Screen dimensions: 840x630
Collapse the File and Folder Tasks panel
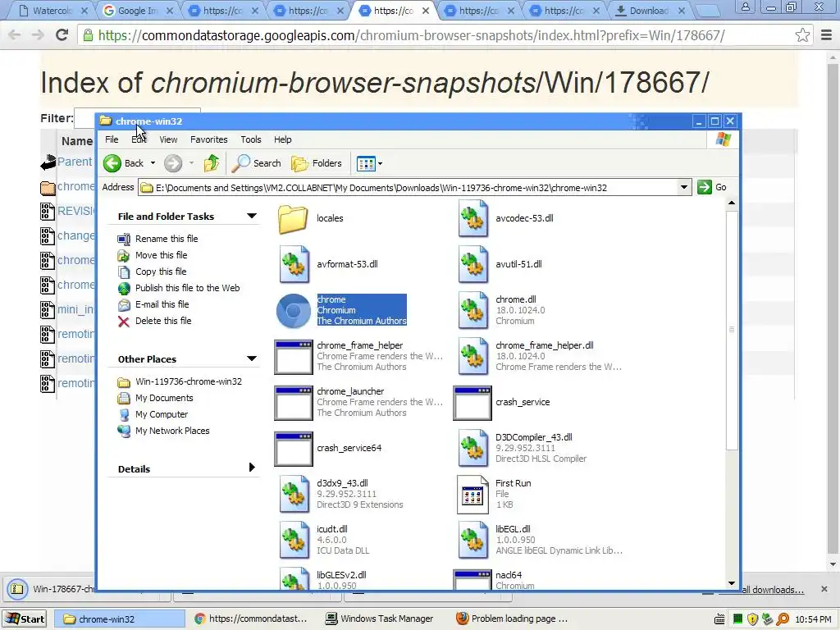point(251,216)
